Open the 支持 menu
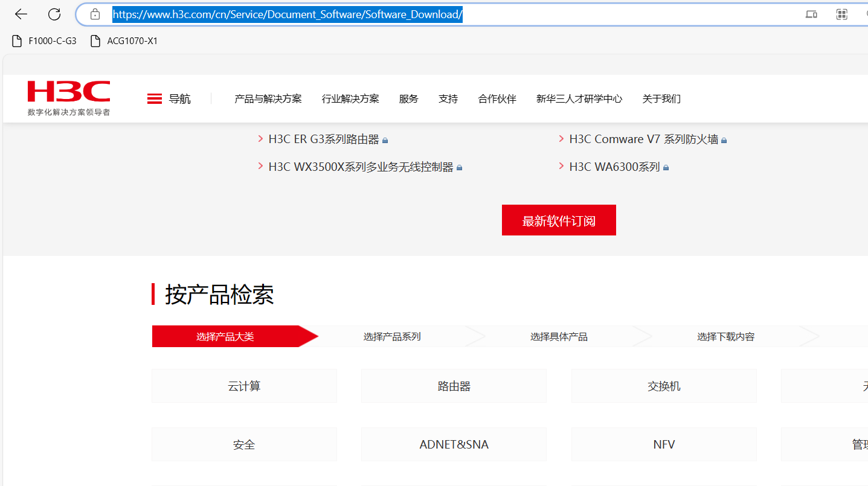Viewport: 868px width, 486px height. click(448, 98)
